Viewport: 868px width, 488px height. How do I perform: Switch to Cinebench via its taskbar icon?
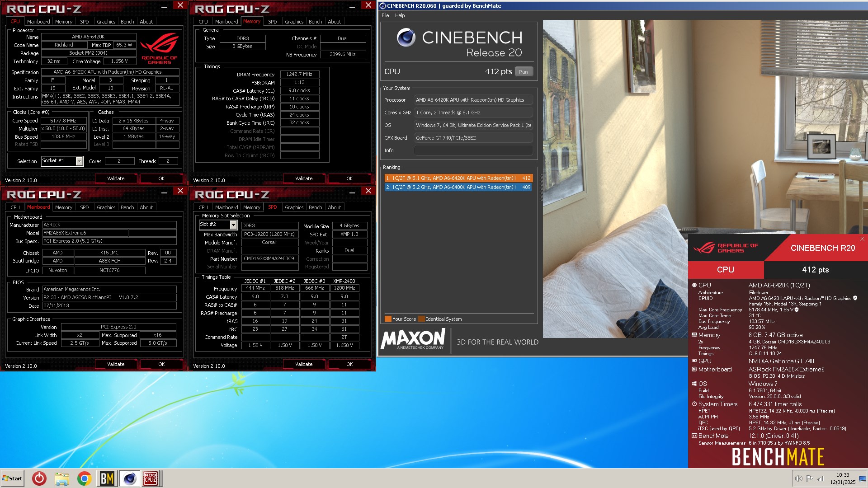129,478
